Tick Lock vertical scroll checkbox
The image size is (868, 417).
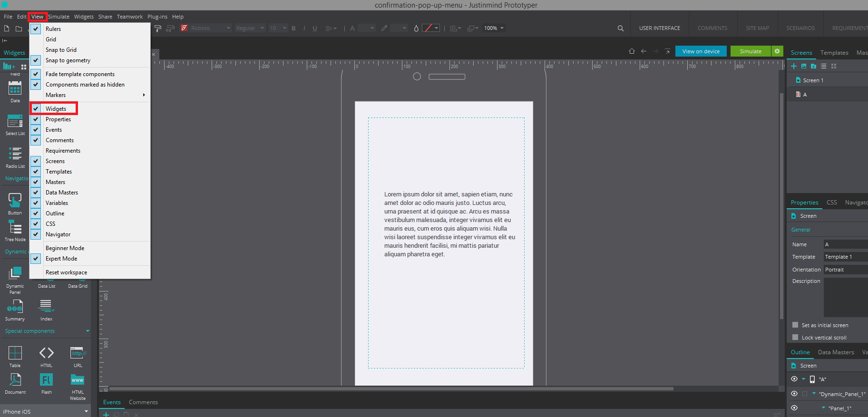click(795, 338)
